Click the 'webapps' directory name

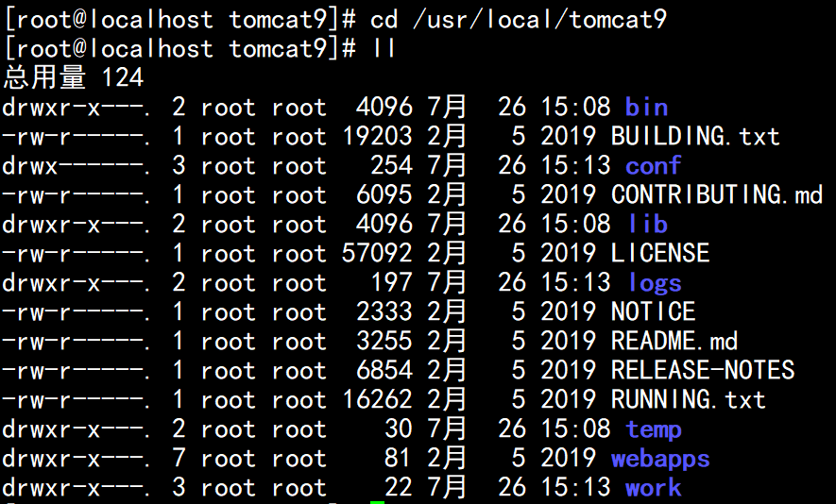tap(660, 459)
